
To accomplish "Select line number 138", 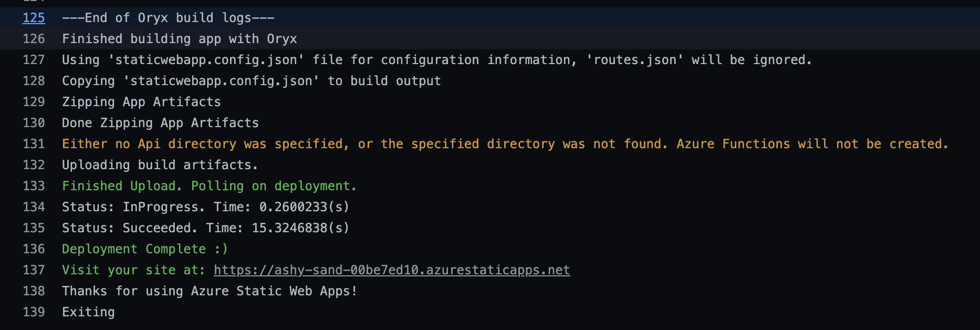I will coord(34,291).
